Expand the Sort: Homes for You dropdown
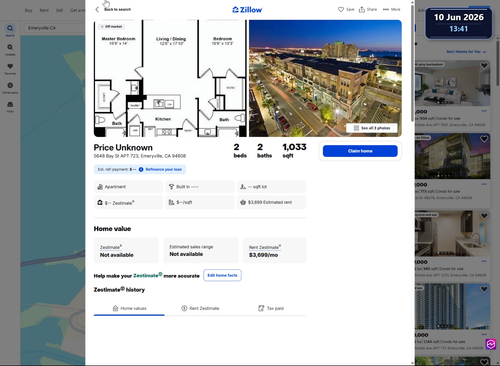The image size is (500, 366). click(x=466, y=52)
